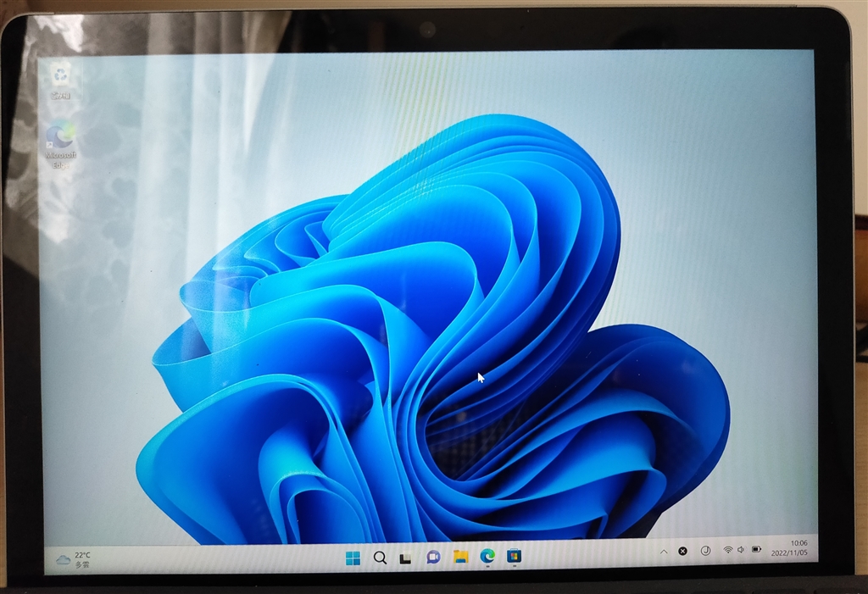Click the black X tray icon
Viewport: 868px width, 594px height.
(683, 551)
